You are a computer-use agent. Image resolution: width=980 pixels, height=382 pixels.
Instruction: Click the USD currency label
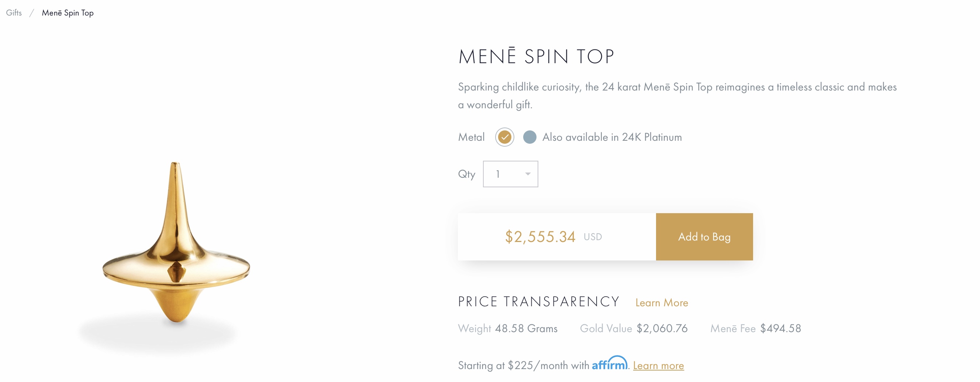click(593, 237)
